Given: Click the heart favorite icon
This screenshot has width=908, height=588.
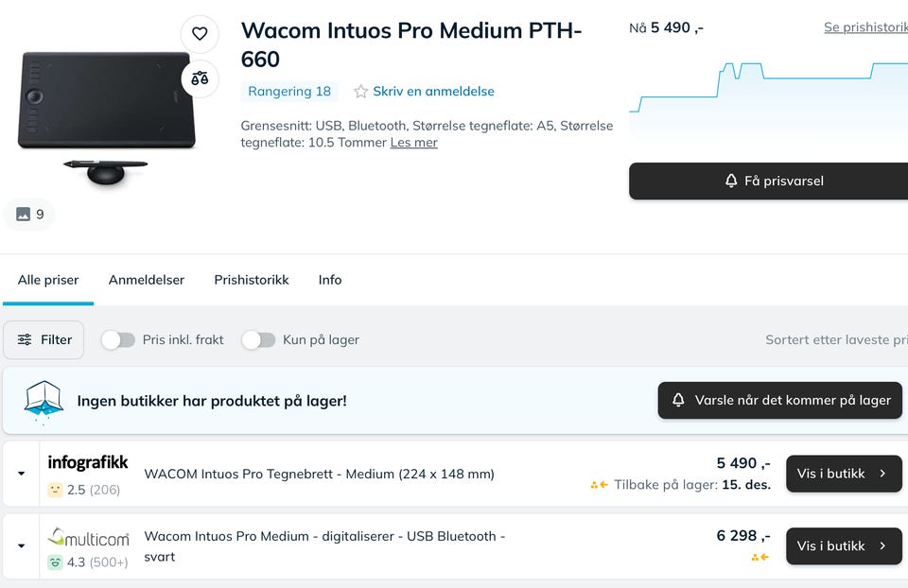Looking at the screenshot, I should tap(200, 34).
